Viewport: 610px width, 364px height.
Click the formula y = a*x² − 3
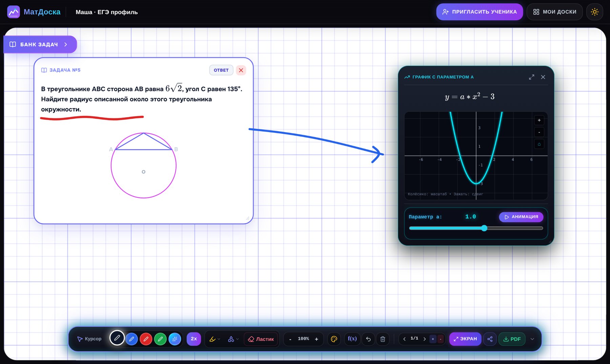point(470,97)
